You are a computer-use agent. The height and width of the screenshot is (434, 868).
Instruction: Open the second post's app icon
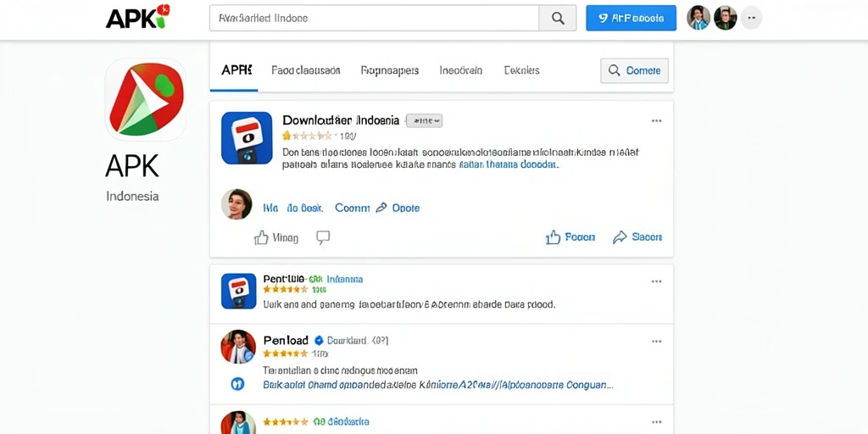tap(238, 291)
